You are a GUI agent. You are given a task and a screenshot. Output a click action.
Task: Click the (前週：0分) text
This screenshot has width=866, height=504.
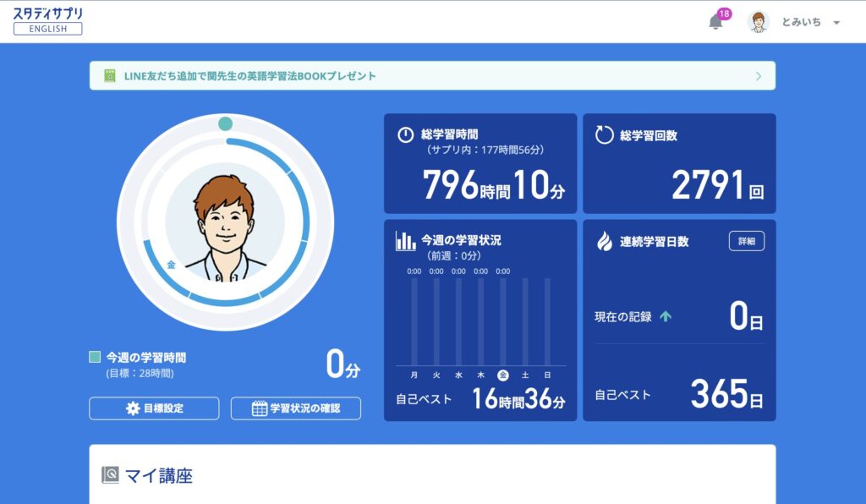[x=453, y=256]
